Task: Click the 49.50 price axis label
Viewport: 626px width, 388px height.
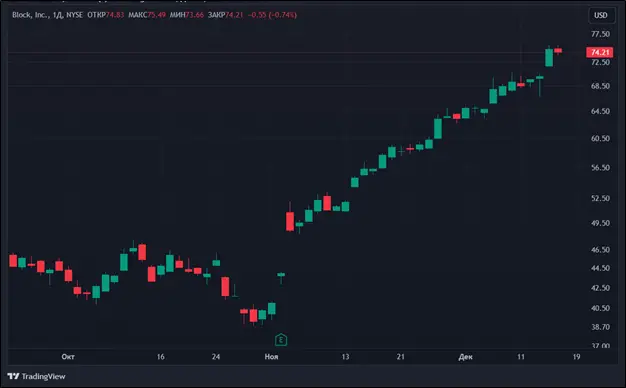Action: tap(600, 223)
